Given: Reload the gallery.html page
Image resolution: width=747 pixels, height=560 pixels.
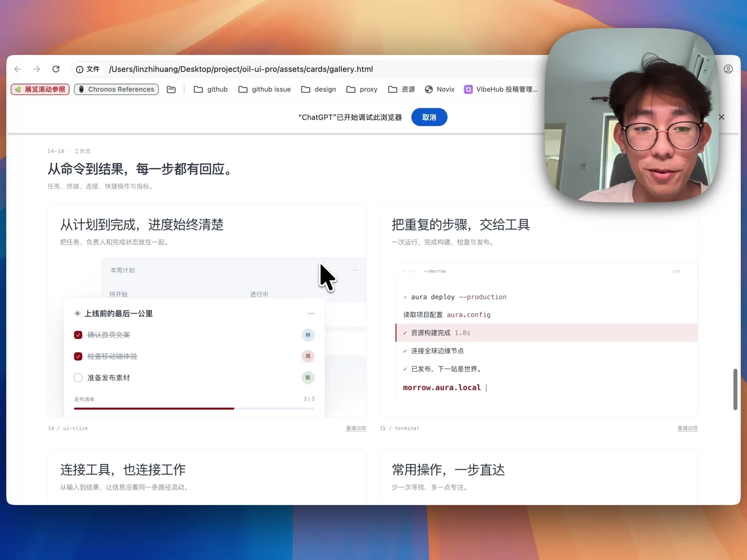Looking at the screenshot, I should click(56, 69).
